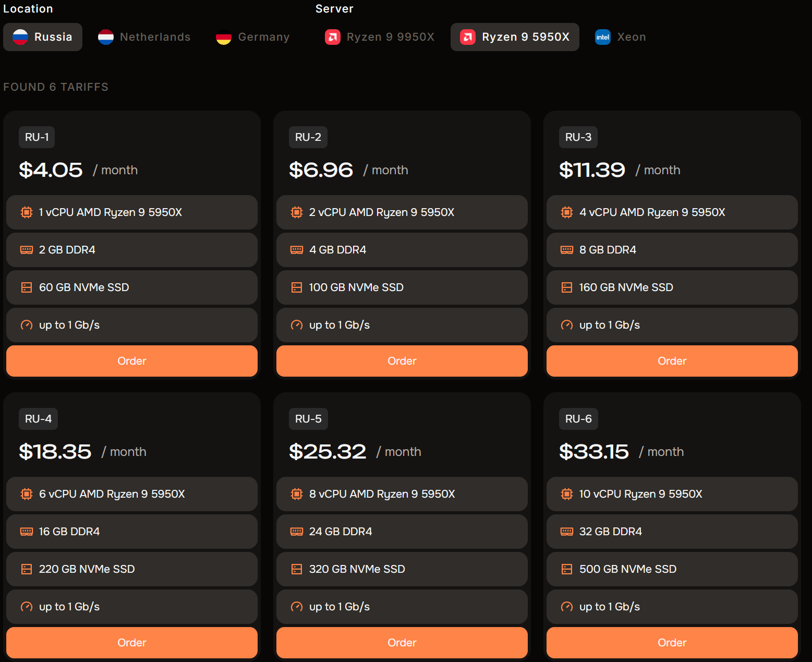Click the CPU icon beside 2 vCPU AMD Ryzen
Screen dimensions: 812x662
click(297, 212)
